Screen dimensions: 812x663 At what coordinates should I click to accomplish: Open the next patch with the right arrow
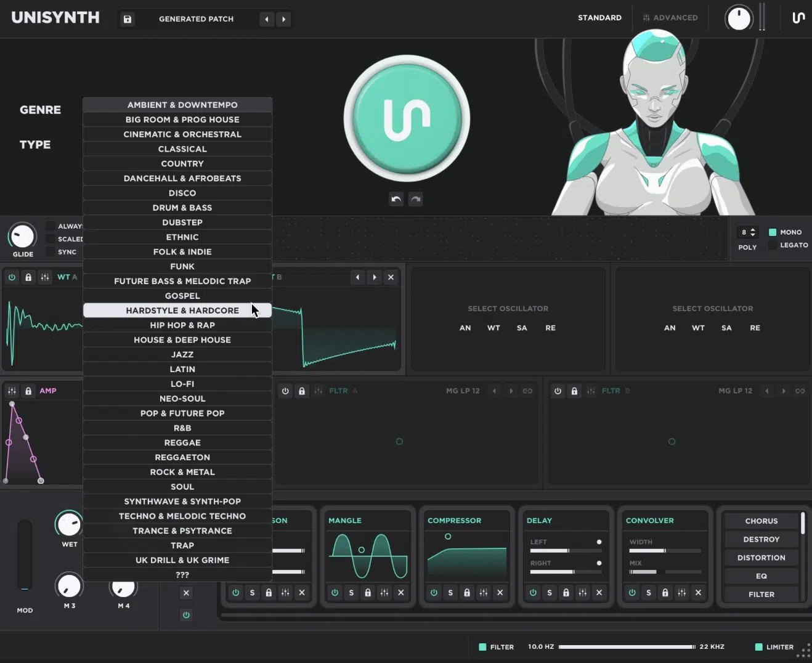click(x=283, y=19)
